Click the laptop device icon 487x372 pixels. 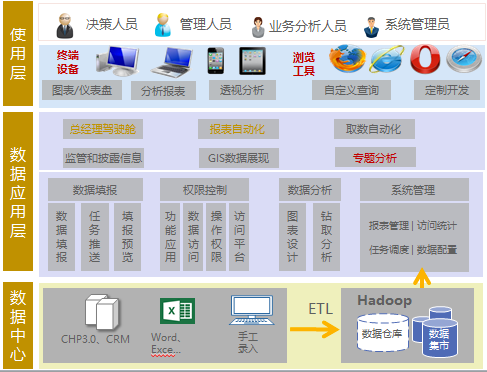coord(172,62)
